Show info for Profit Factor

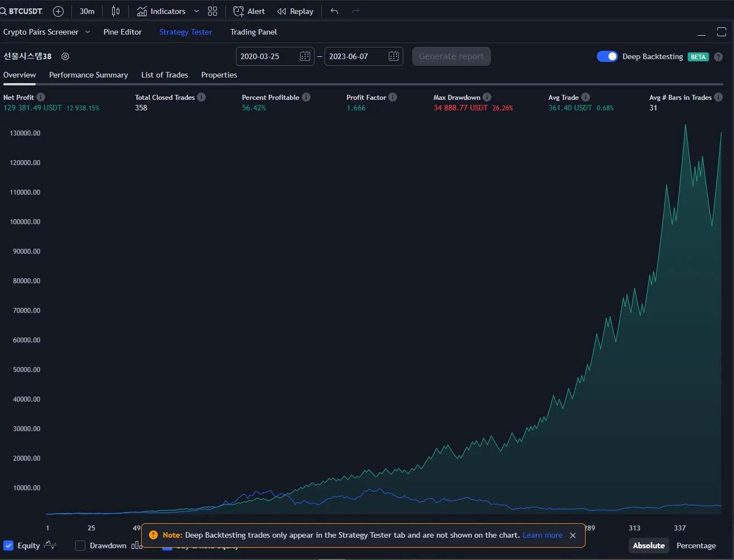tap(393, 97)
